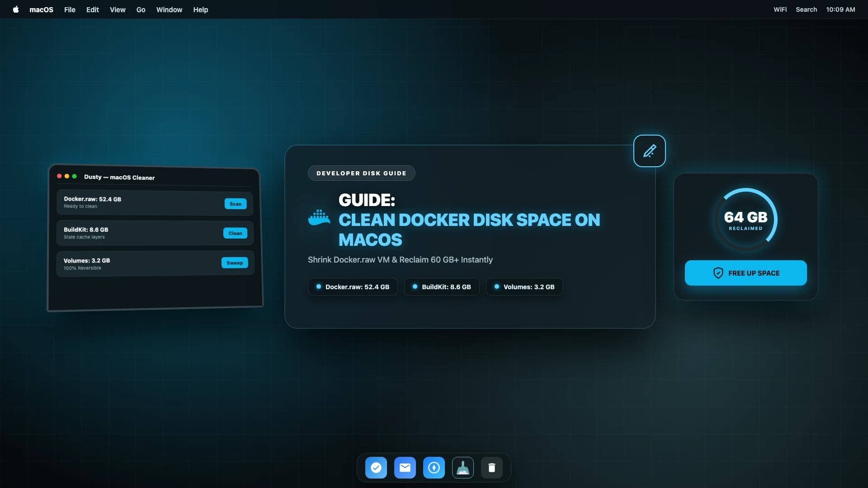The height and width of the screenshot is (488, 868).
Task: Maximize the Dusty window with the green button
Action: point(74,176)
